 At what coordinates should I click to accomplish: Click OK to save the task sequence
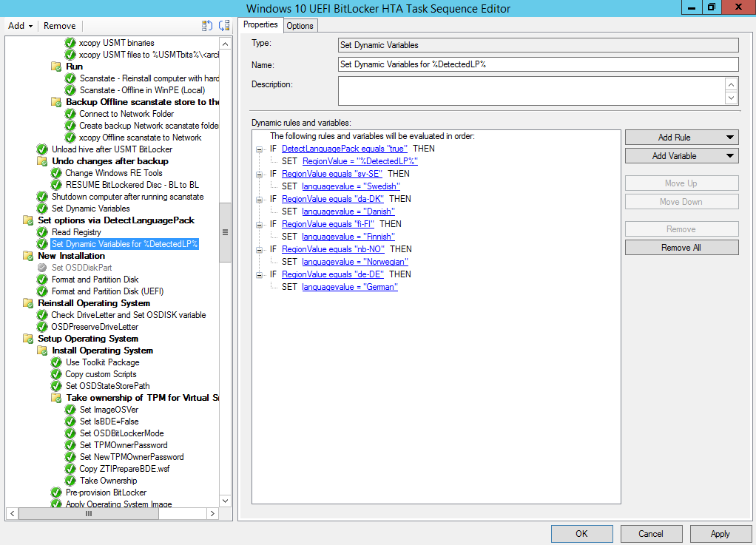582,534
